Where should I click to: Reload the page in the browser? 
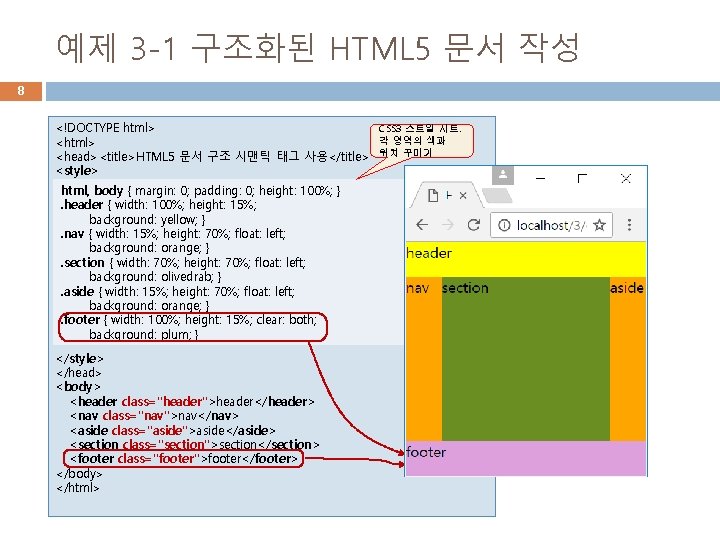click(473, 225)
